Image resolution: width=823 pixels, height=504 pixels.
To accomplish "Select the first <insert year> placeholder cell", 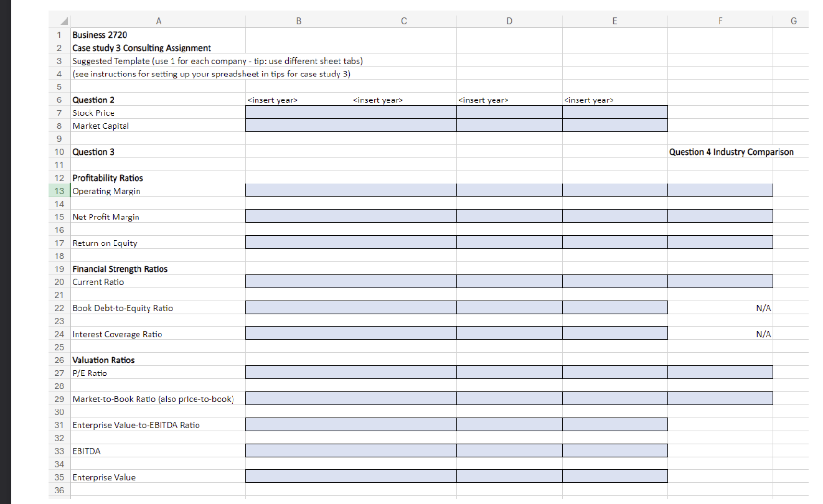I will click(x=298, y=100).
